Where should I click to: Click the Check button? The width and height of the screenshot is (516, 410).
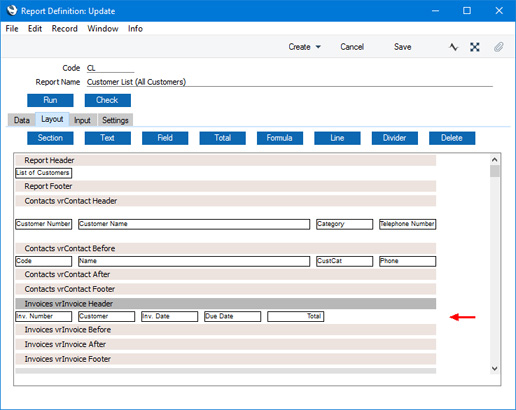coord(108,100)
